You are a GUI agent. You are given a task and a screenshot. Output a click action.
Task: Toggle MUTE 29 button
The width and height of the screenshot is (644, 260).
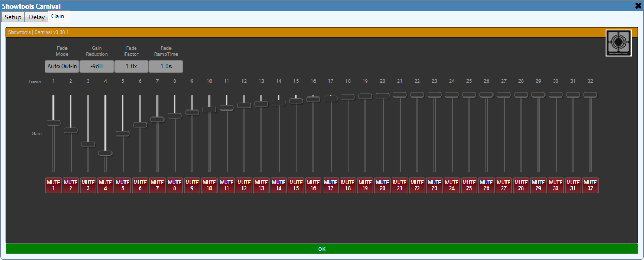538,185
